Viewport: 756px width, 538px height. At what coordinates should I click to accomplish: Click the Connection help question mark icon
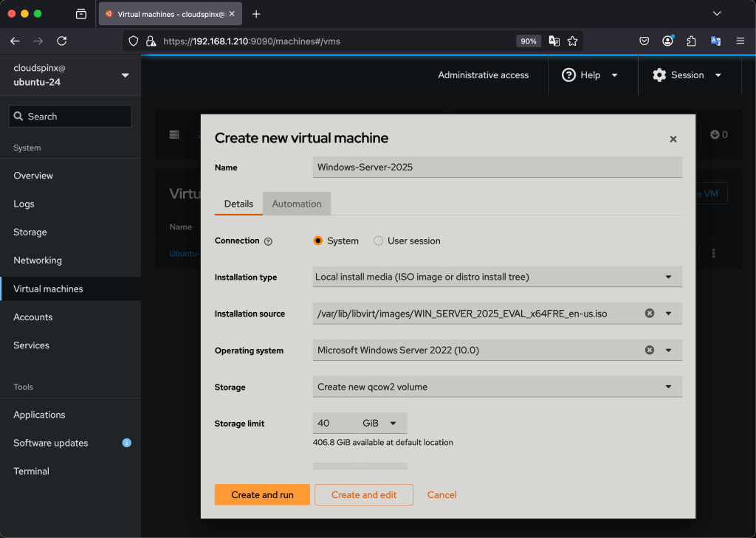pyautogui.click(x=268, y=241)
